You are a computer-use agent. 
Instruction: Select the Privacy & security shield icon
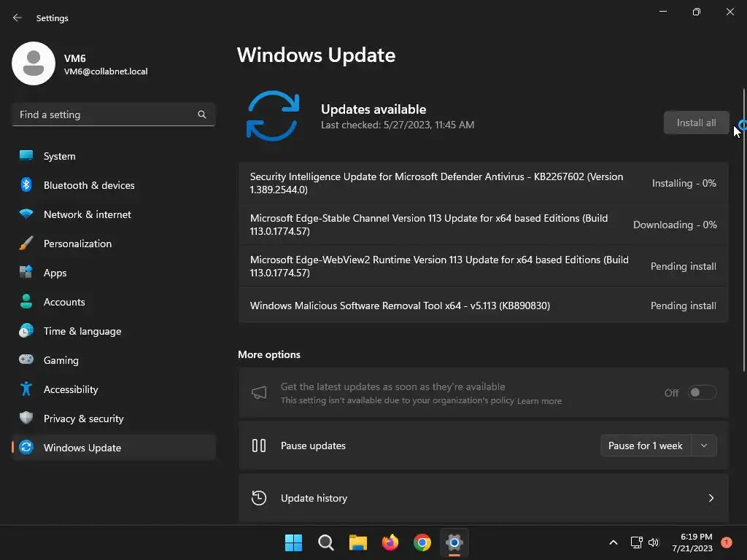click(26, 418)
